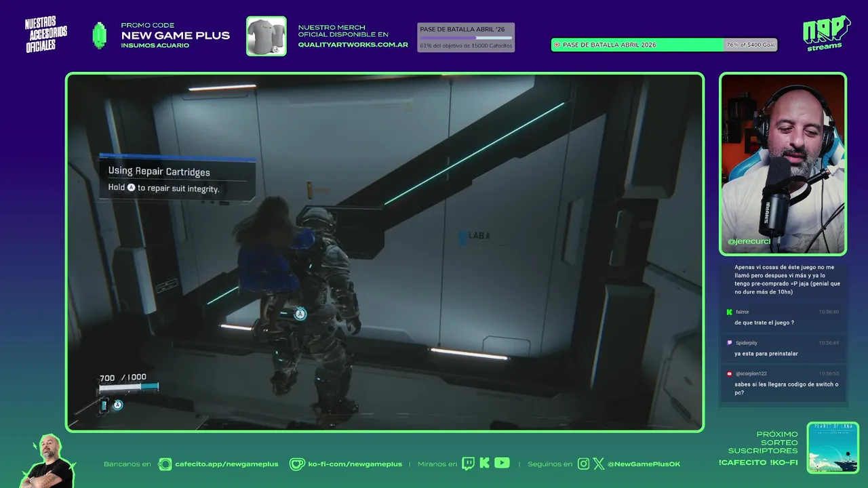Click the PRÓXIMO SORTEO SUSCRIPTORES label
Image resolution: width=868 pixels, height=488 pixels.
[x=763, y=442]
